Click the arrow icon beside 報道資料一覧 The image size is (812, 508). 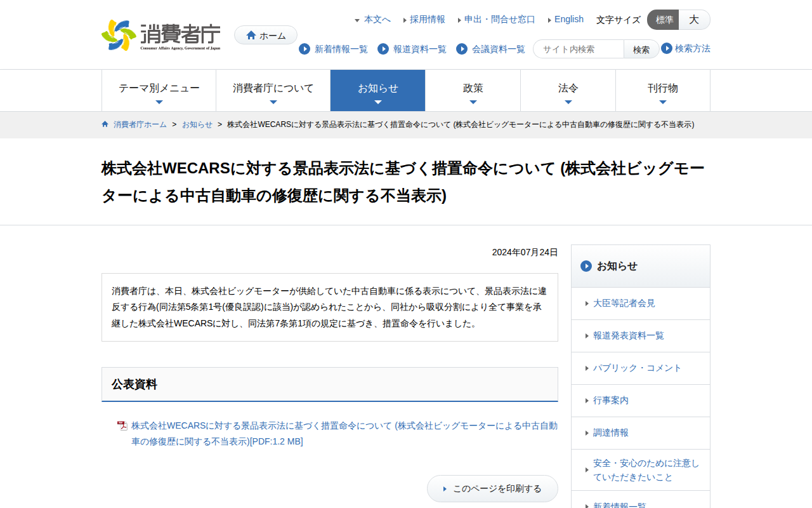coord(383,49)
